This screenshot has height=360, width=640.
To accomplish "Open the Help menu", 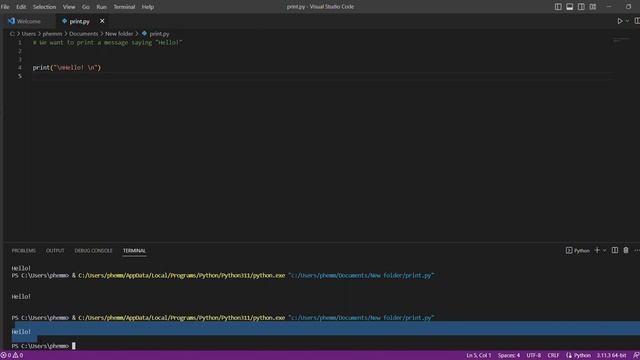I will point(147,7).
